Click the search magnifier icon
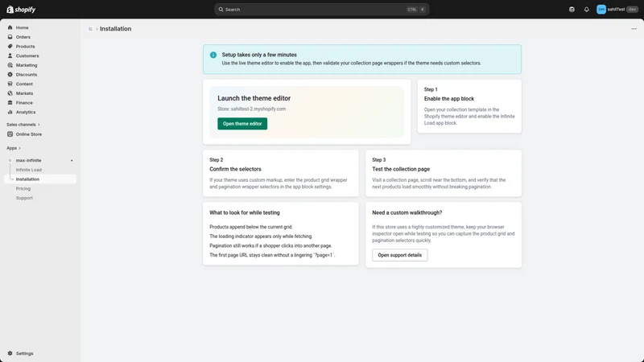 (x=221, y=10)
